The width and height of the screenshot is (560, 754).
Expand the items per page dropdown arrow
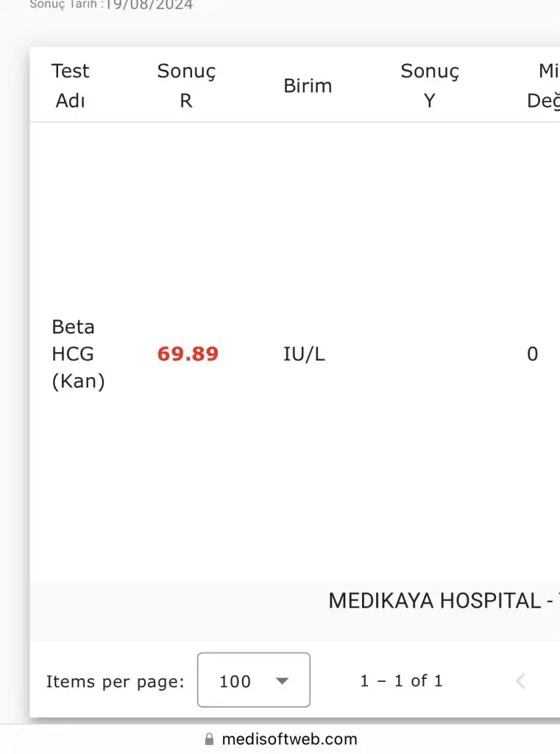tap(282, 681)
